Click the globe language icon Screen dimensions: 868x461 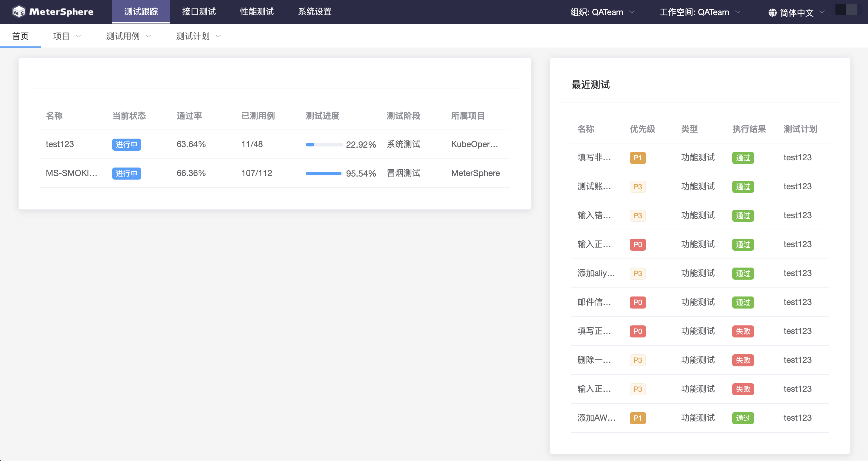[x=772, y=13]
